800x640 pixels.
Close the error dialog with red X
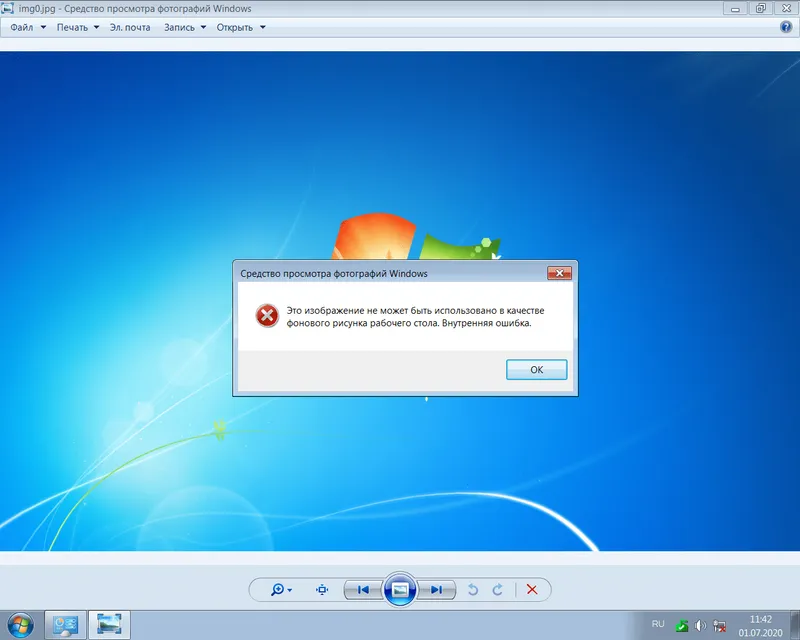(x=559, y=273)
